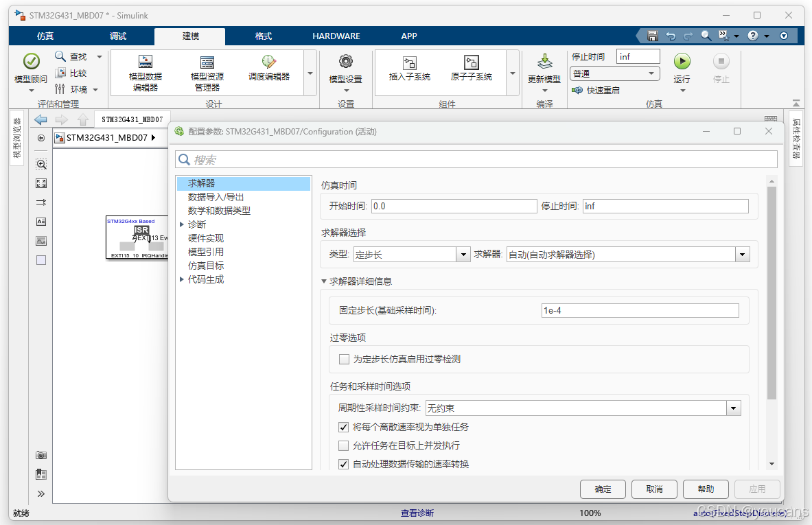Select 模型引用 in configuration tree
Image resolution: width=812 pixels, height=525 pixels.
(x=206, y=252)
